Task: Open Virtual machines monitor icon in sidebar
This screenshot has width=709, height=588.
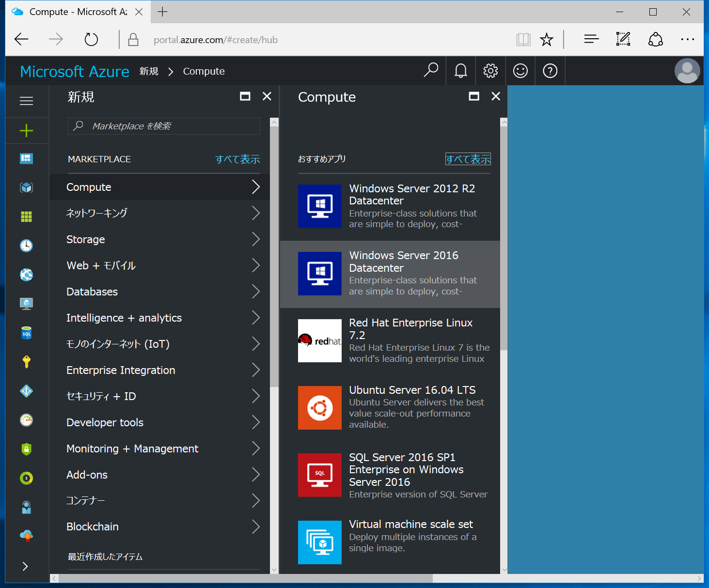Action: pos(26,304)
